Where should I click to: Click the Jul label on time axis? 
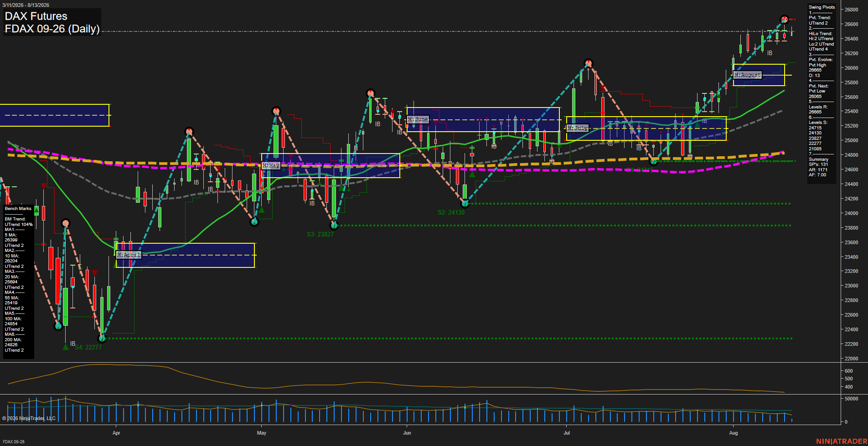coord(567,433)
